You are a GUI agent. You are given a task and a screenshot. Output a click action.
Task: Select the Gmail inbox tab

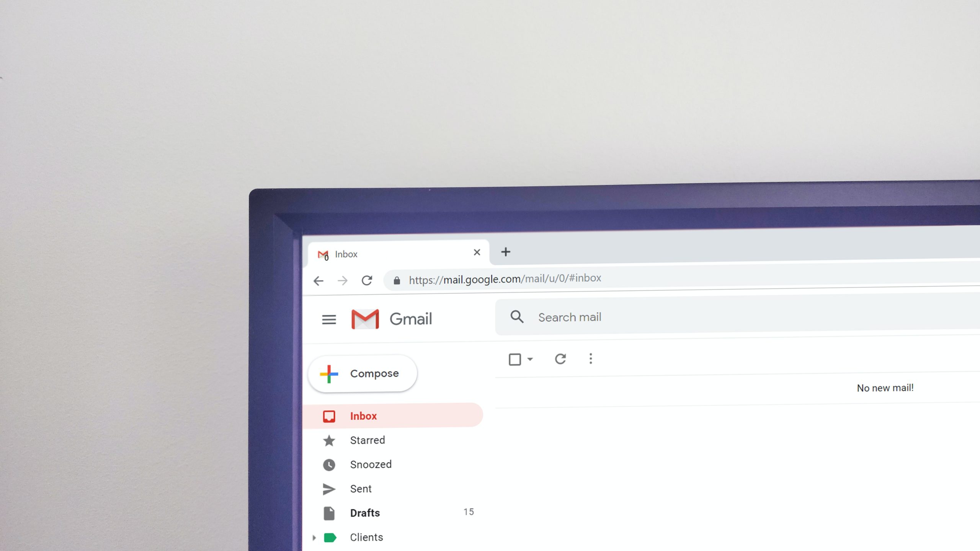[397, 253]
